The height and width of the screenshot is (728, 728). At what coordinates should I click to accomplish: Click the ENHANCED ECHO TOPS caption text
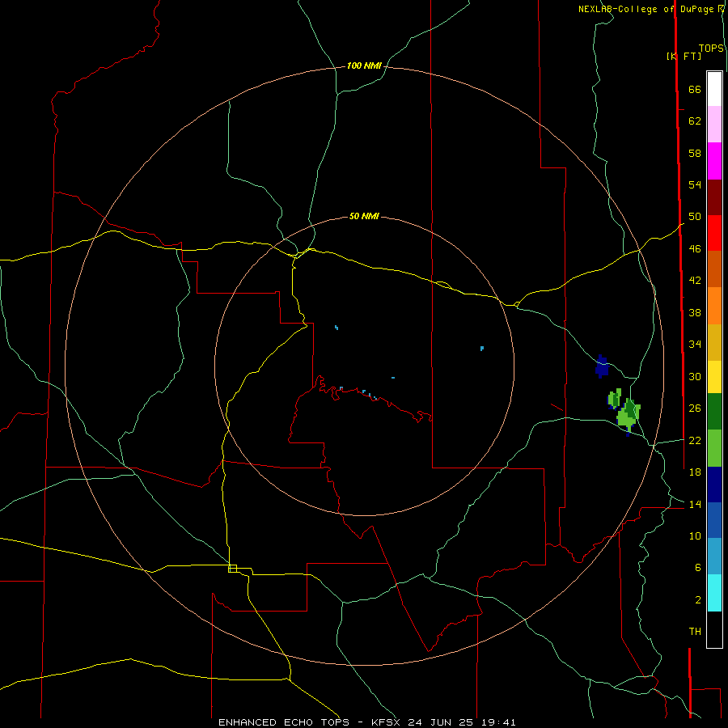pos(283,722)
